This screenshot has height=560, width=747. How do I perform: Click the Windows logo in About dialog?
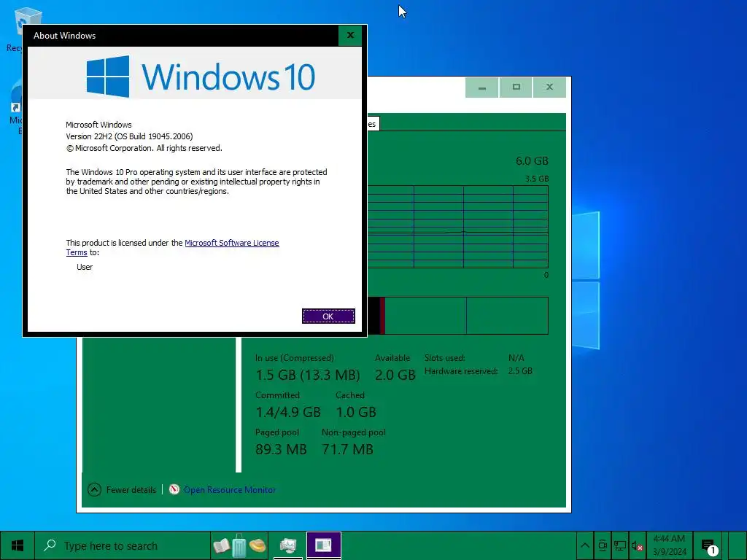tap(108, 76)
